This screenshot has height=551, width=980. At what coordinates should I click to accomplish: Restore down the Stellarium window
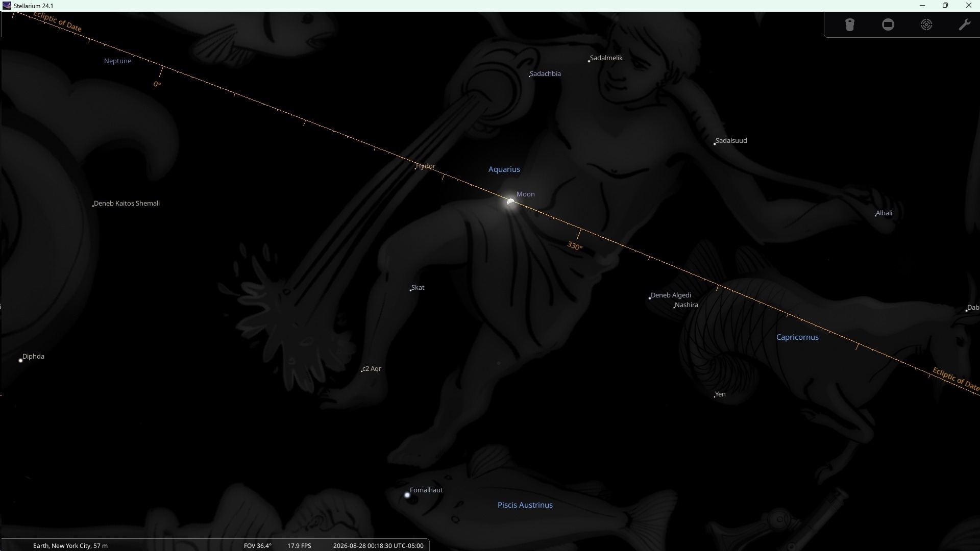[x=945, y=6]
